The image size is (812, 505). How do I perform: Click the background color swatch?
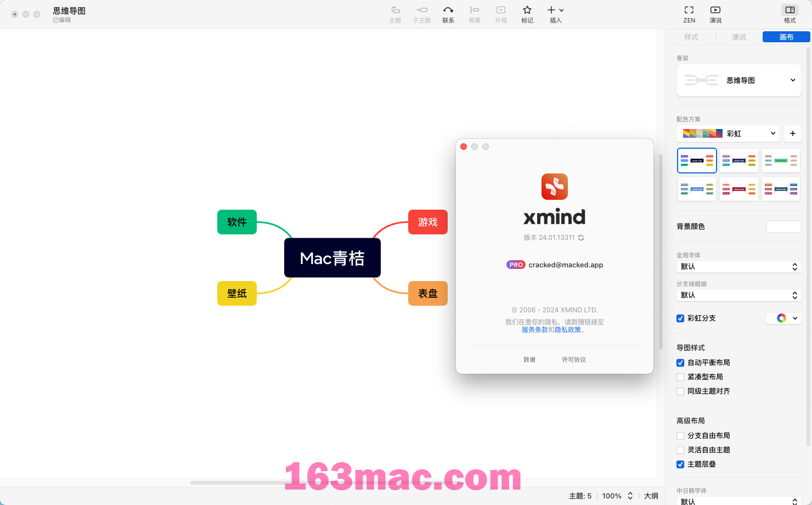click(x=783, y=227)
